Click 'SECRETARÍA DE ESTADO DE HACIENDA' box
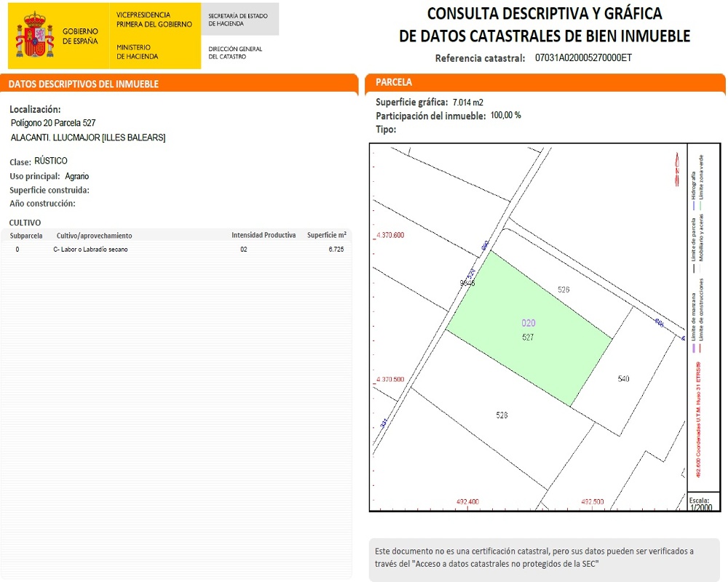The image size is (728, 582). coord(240,20)
